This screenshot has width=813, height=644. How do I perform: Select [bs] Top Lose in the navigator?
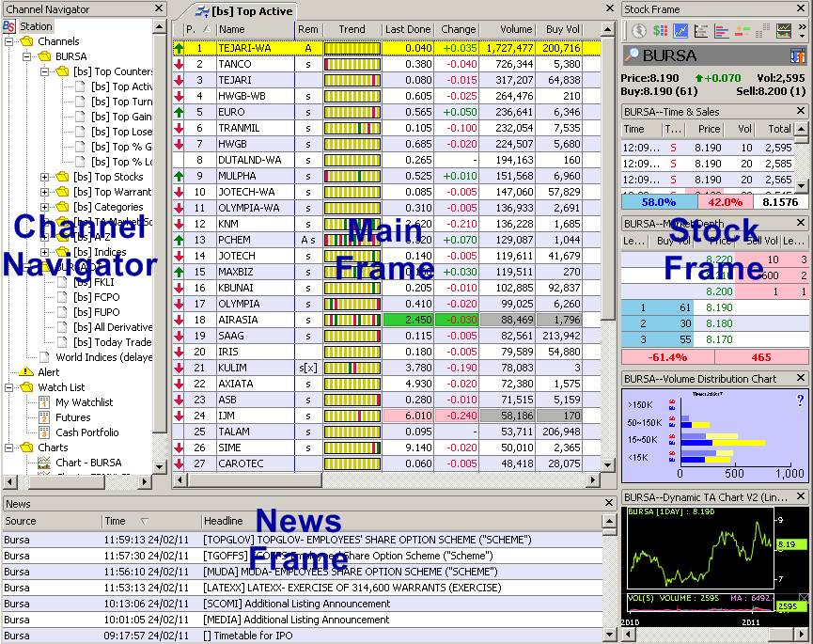click(x=121, y=132)
